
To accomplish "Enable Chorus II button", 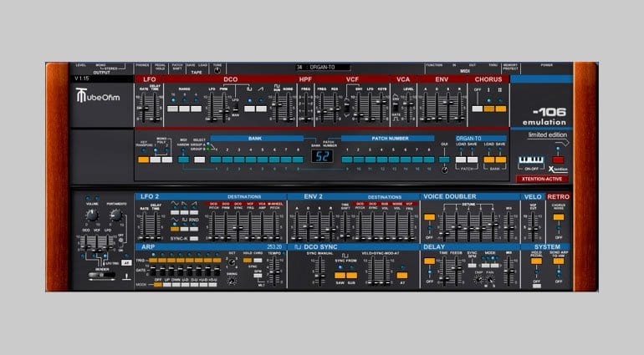I will pyautogui.click(x=501, y=109).
